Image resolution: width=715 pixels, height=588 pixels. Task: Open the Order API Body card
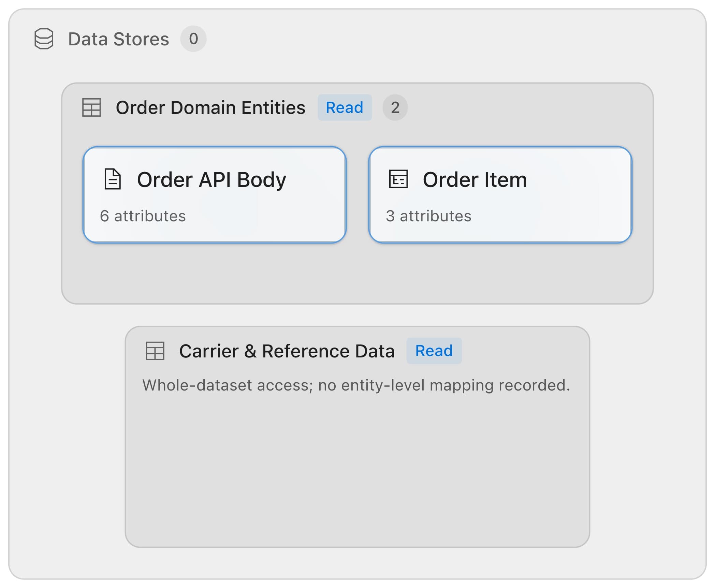click(215, 195)
